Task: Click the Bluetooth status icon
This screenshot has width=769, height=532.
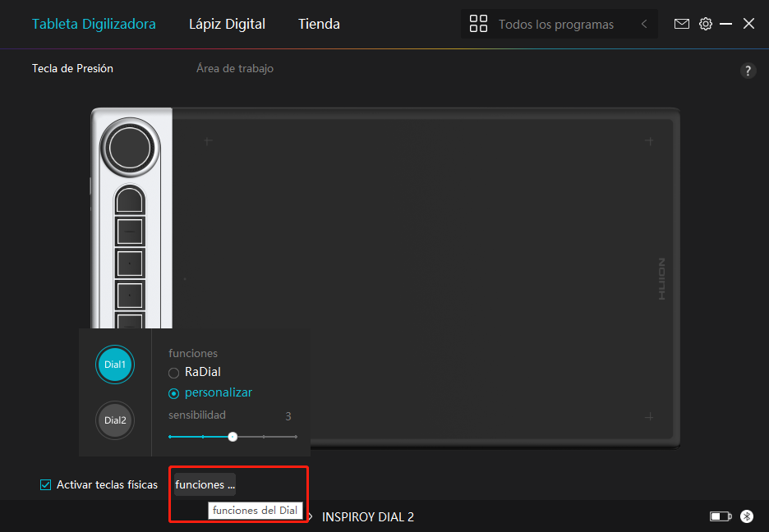Action: [747, 516]
